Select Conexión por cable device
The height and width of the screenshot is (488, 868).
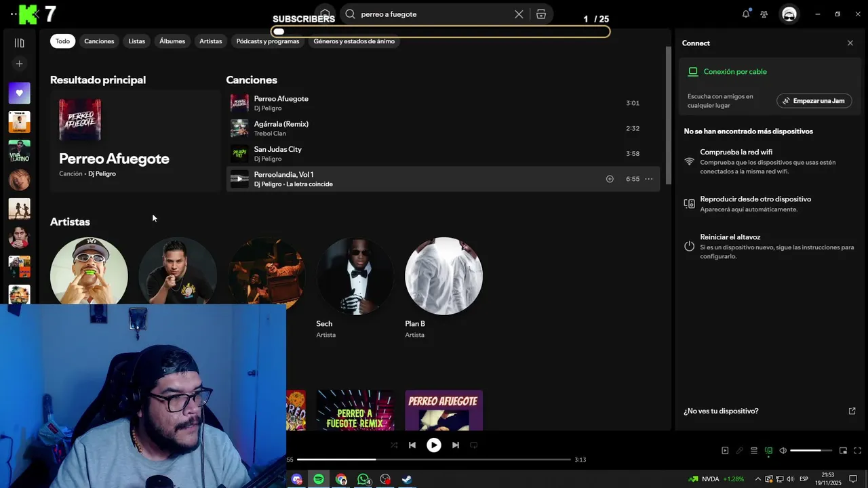[x=735, y=72]
